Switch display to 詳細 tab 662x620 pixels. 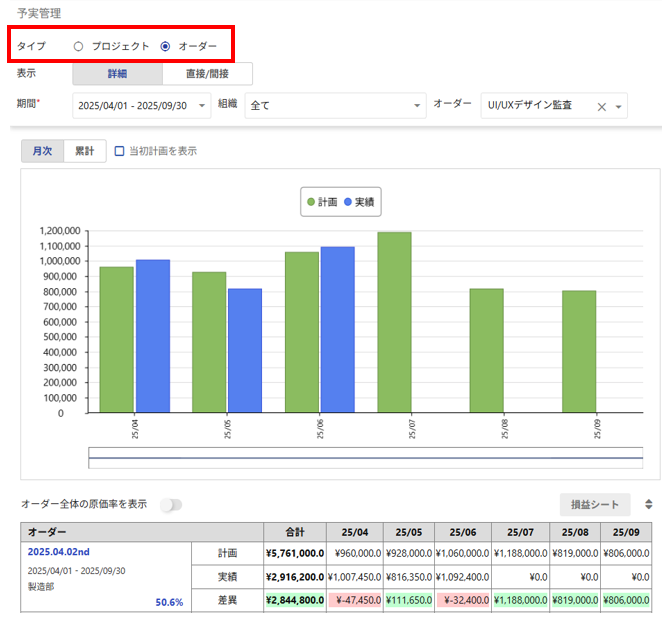tap(117, 74)
